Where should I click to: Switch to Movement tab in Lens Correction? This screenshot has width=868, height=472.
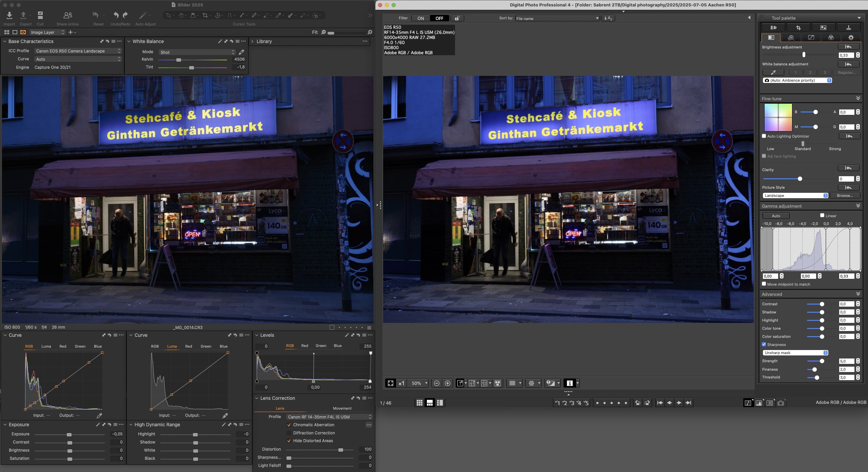pos(342,408)
